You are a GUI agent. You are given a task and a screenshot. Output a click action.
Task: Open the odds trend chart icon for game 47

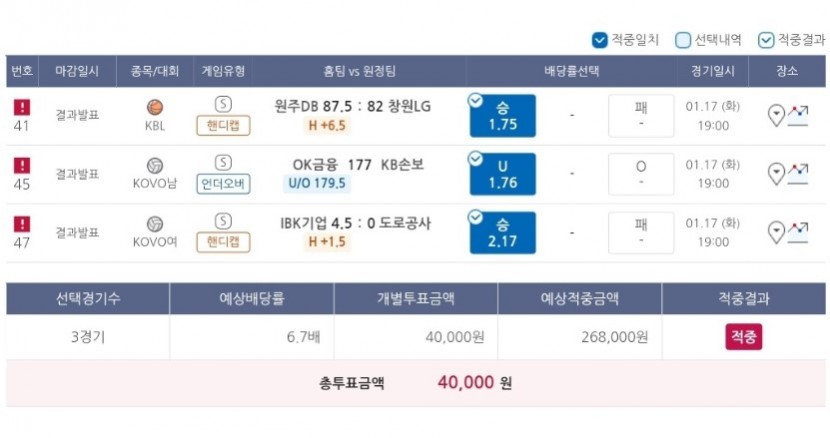pos(798,233)
